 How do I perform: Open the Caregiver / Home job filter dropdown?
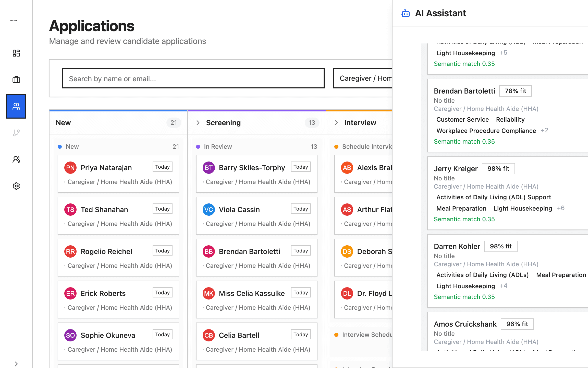click(363, 78)
